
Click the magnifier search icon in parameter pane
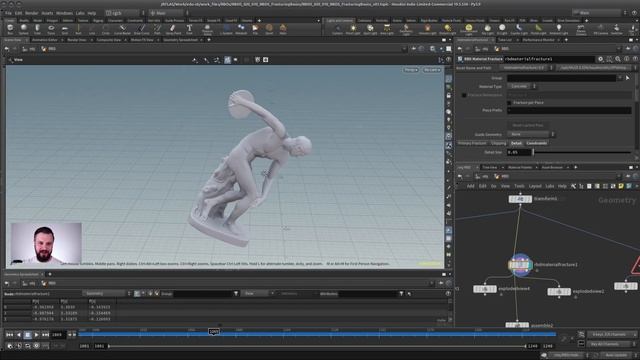(x=618, y=59)
